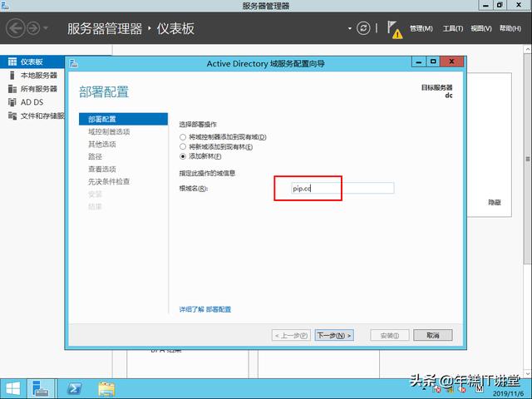Select the 其他选项 wizard step
This screenshot has width=532, height=399.
(102, 144)
